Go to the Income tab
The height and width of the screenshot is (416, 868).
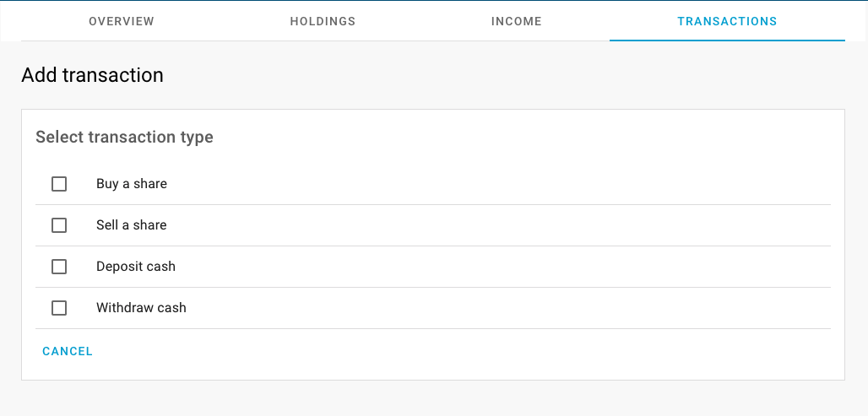click(516, 21)
